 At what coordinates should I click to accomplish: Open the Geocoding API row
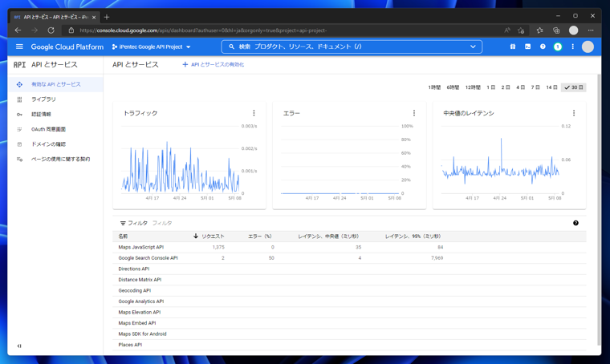[x=349, y=290]
